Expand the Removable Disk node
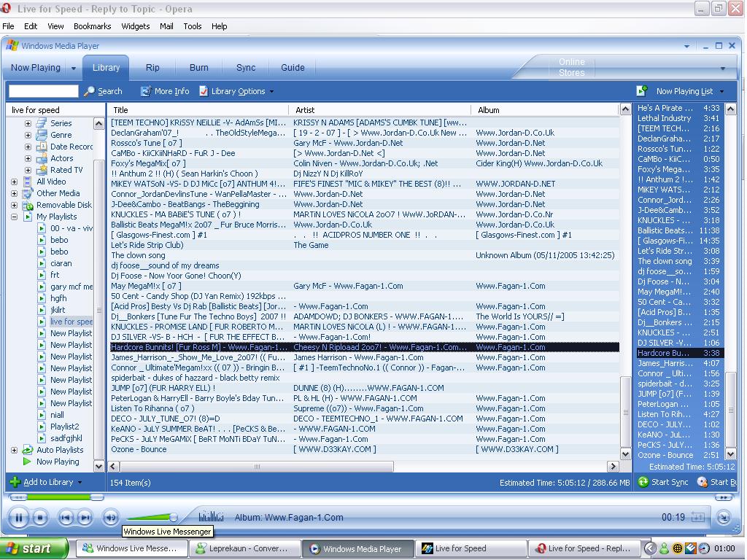The image size is (747, 560). 15,205
